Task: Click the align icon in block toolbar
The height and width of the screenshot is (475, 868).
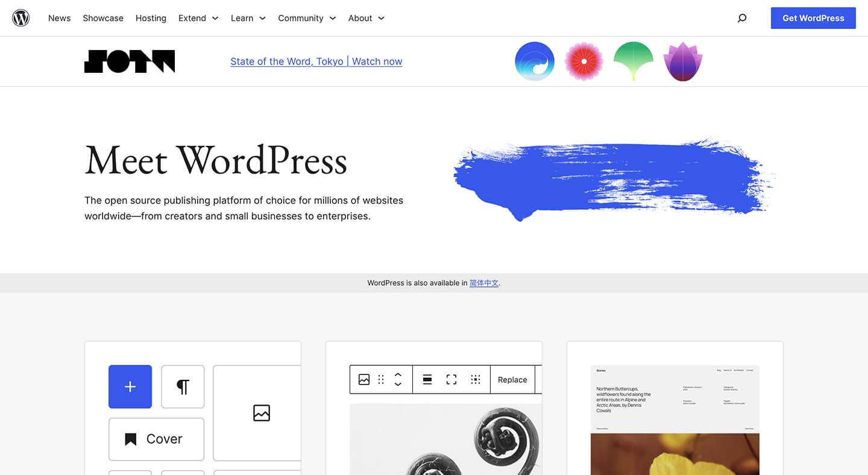Action: click(427, 380)
